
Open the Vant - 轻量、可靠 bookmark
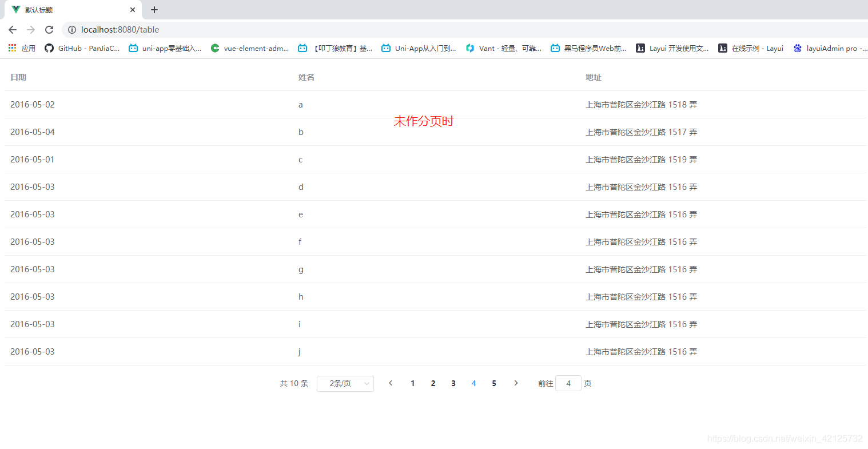(504, 48)
